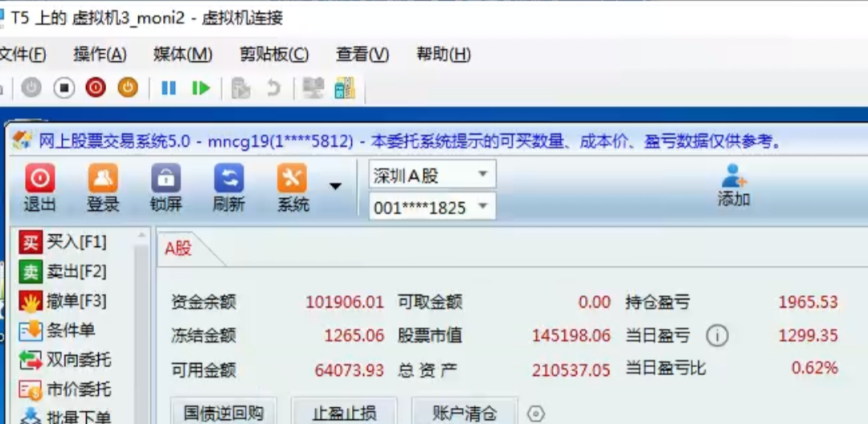Click the 可取金额 value 0.00

tap(595, 302)
